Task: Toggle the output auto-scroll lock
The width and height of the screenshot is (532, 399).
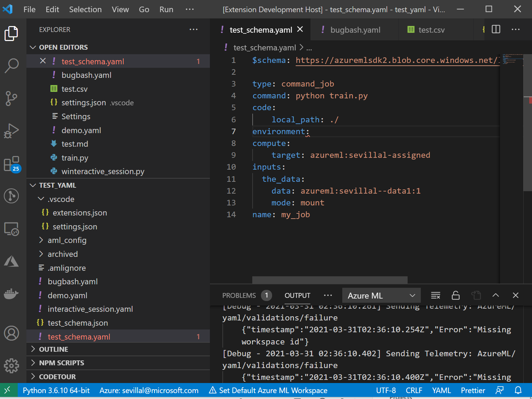Action: 456,295
